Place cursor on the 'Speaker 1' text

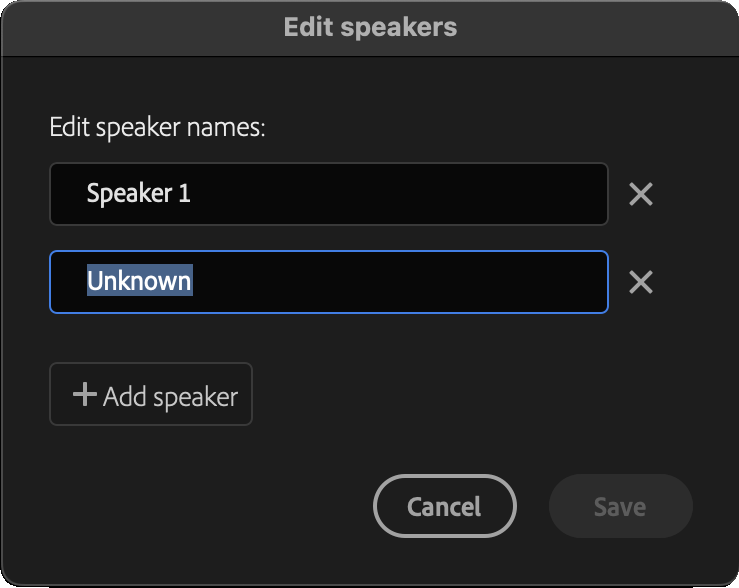139,194
